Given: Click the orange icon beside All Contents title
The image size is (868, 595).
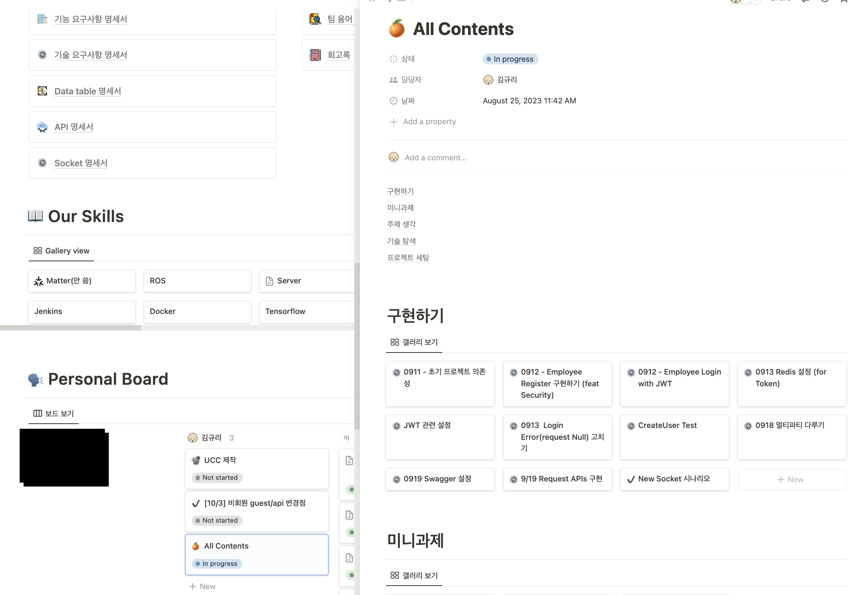Looking at the screenshot, I should point(396,29).
